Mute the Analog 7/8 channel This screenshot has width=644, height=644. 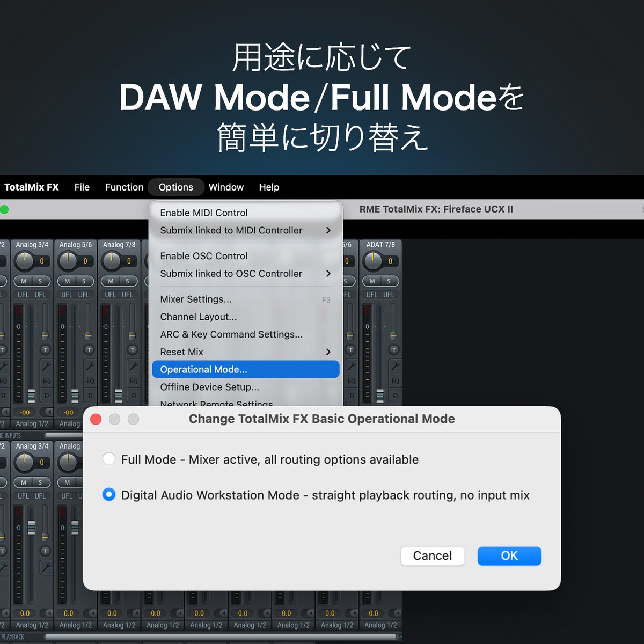point(111,281)
